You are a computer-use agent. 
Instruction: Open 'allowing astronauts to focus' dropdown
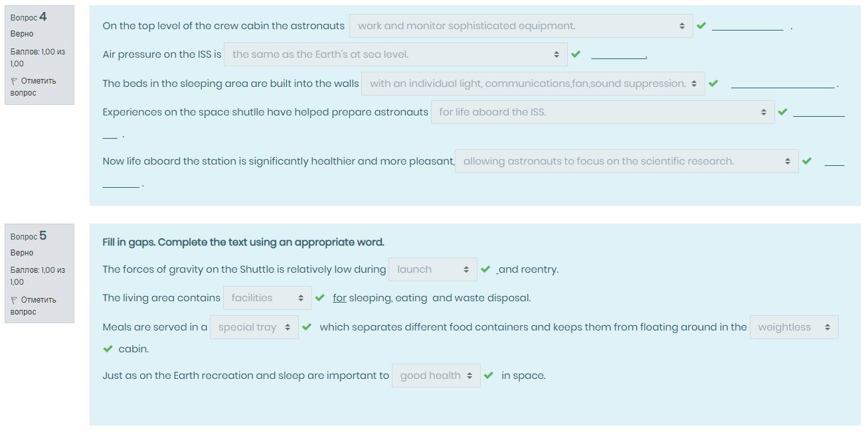pyautogui.click(x=626, y=161)
